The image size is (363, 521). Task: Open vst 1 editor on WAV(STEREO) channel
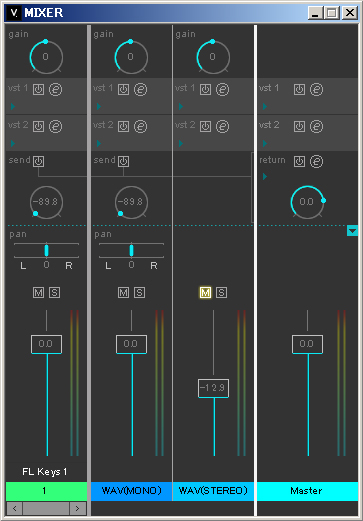[222, 89]
